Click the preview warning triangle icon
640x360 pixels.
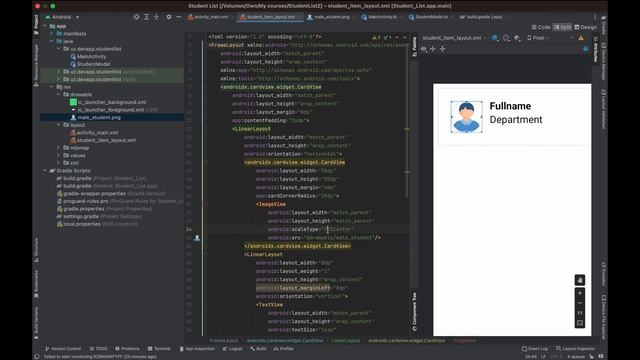click(x=581, y=38)
